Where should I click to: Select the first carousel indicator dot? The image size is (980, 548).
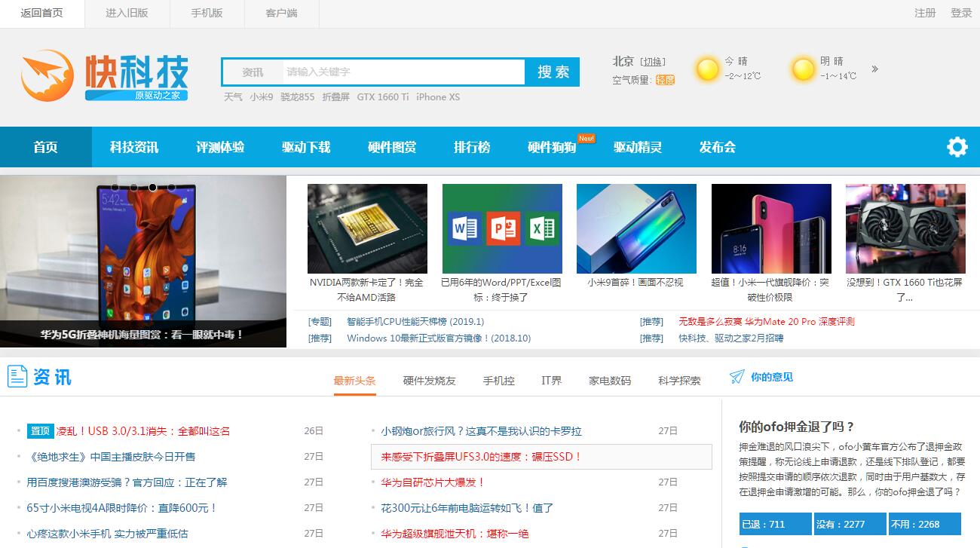click(115, 187)
